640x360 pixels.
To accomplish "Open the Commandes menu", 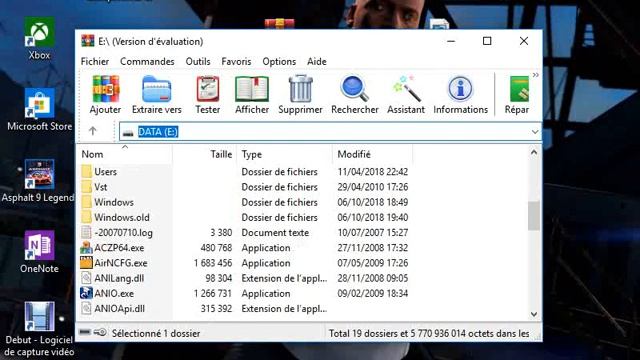I will tap(147, 62).
